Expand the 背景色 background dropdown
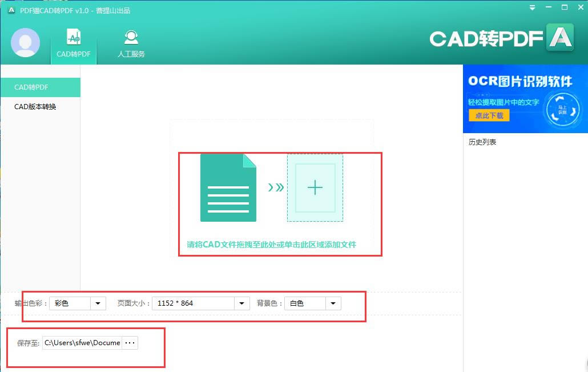 point(333,303)
